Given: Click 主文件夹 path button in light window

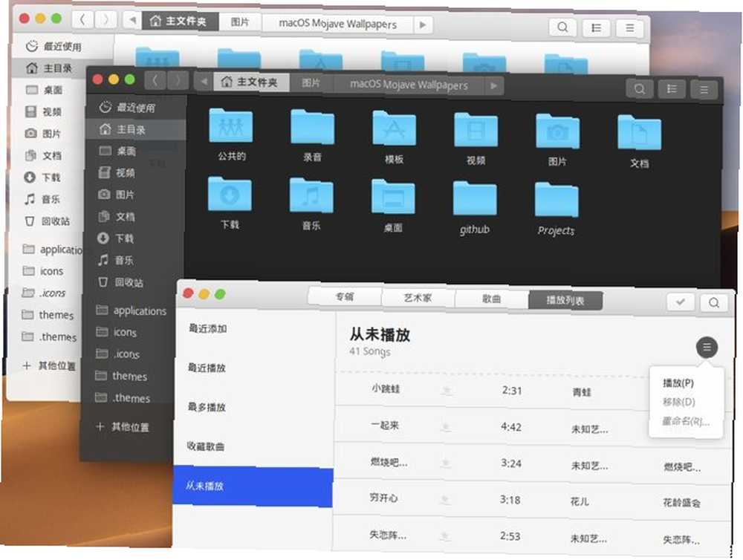Looking at the screenshot, I should pos(180,21).
